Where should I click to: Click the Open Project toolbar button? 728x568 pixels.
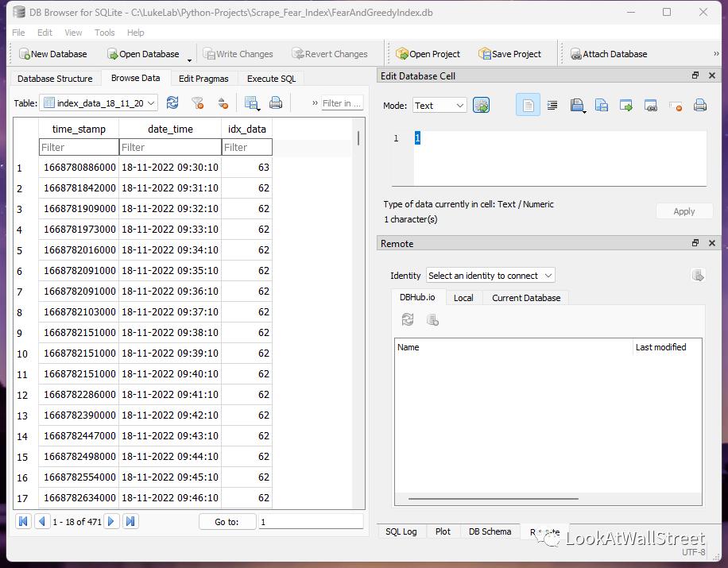[x=428, y=54]
